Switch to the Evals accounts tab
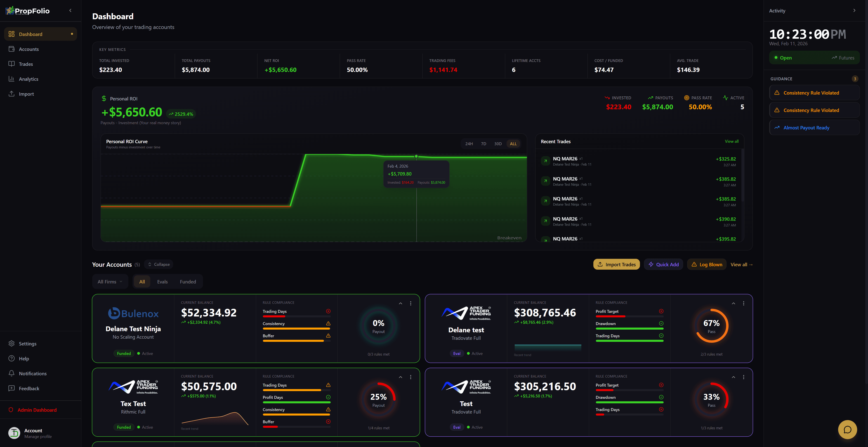The image size is (868, 447). click(163, 281)
